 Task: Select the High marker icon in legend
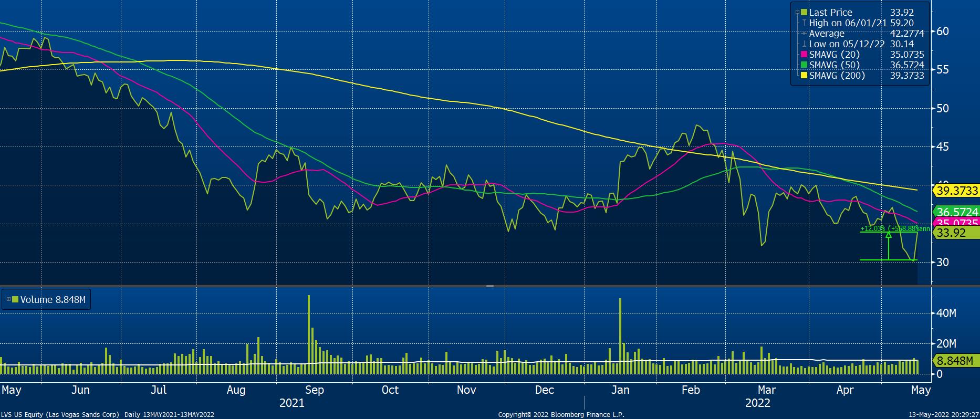tap(804, 23)
